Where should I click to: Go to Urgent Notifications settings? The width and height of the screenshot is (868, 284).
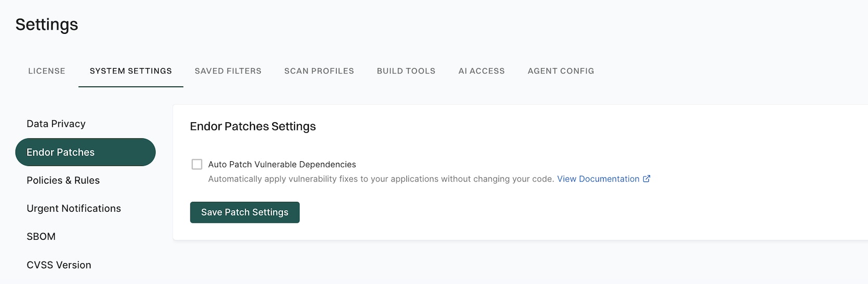pyautogui.click(x=74, y=209)
